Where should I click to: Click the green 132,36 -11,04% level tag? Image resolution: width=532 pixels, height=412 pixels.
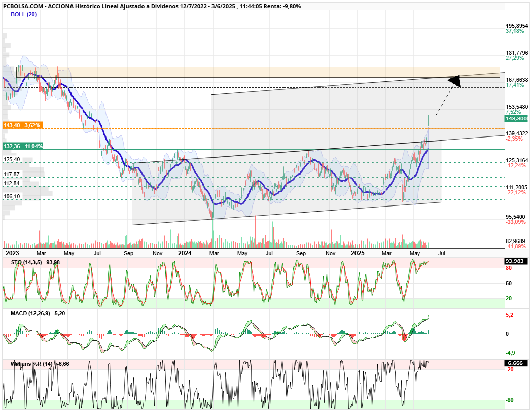[23, 146]
